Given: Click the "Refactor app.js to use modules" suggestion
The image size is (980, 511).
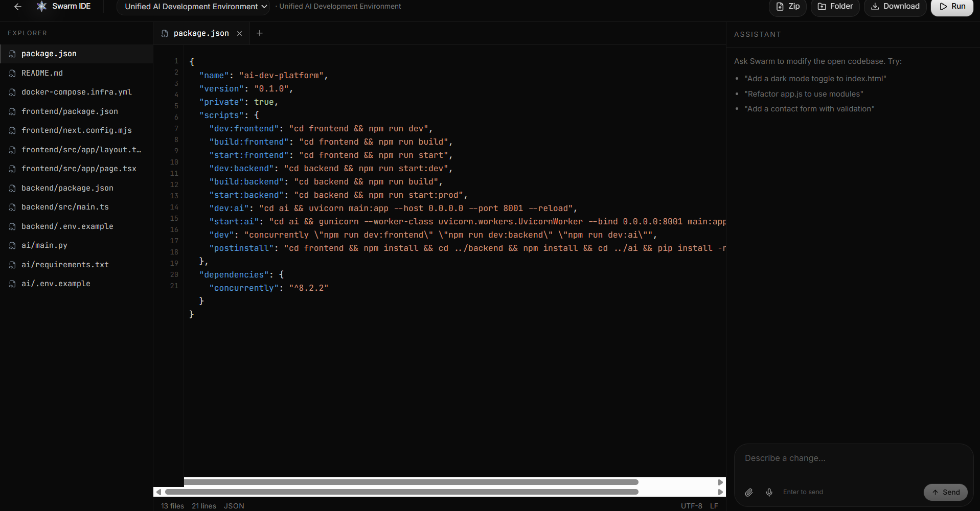Looking at the screenshot, I should pyautogui.click(x=804, y=94).
